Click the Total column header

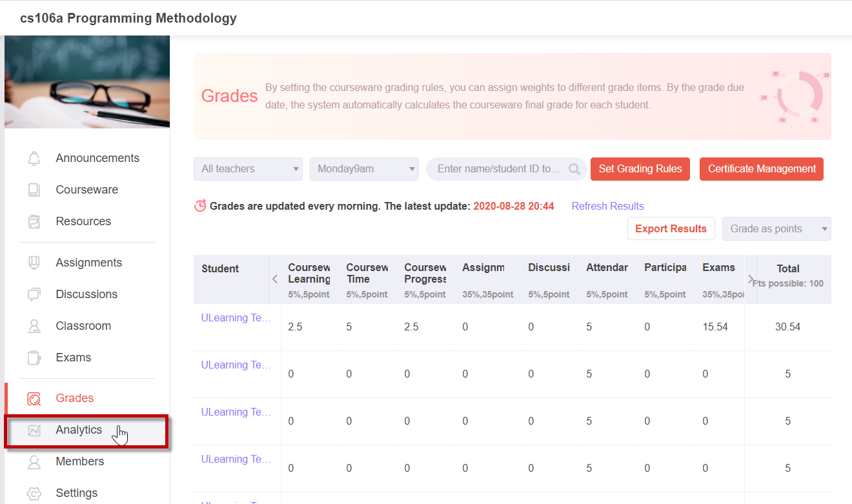(x=788, y=268)
